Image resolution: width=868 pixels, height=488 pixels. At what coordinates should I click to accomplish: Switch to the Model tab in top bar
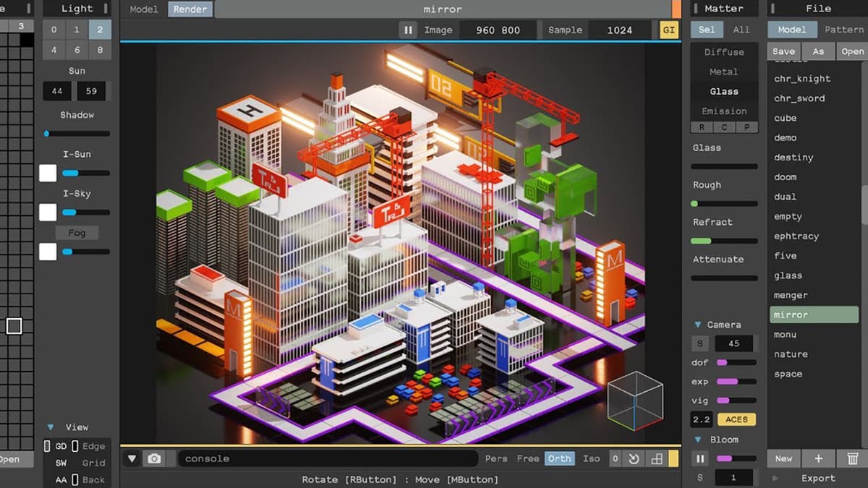[x=144, y=9]
